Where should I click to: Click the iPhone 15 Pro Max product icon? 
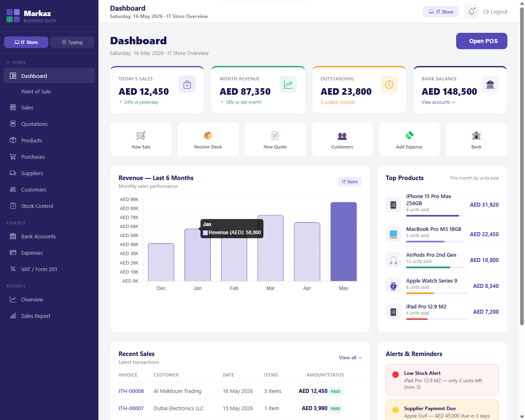(x=393, y=205)
